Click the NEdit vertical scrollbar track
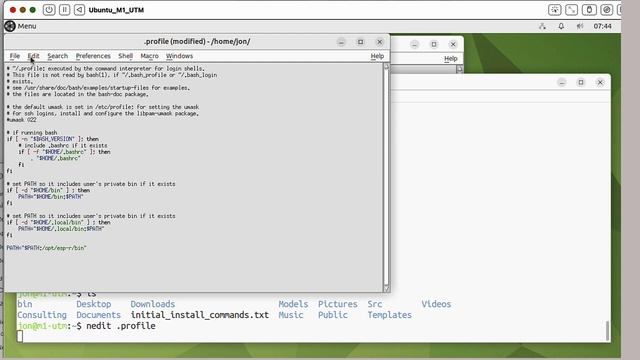 [387, 178]
